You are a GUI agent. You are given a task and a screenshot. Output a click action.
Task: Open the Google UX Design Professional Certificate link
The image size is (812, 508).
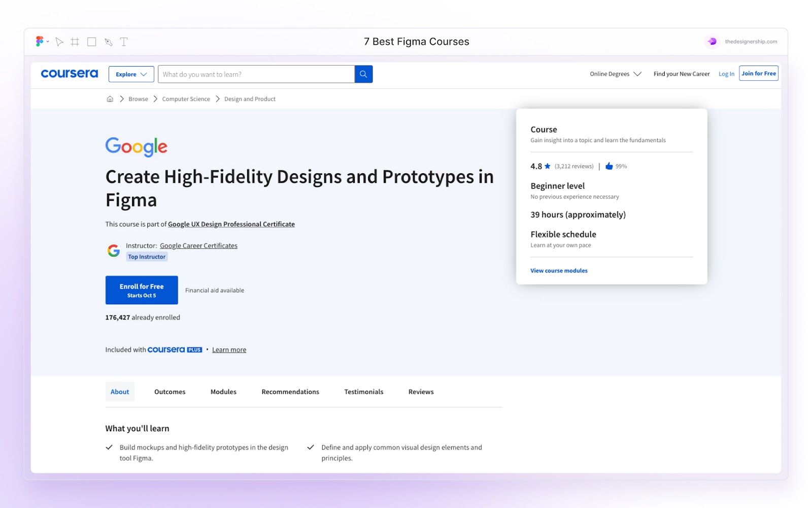coord(231,224)
